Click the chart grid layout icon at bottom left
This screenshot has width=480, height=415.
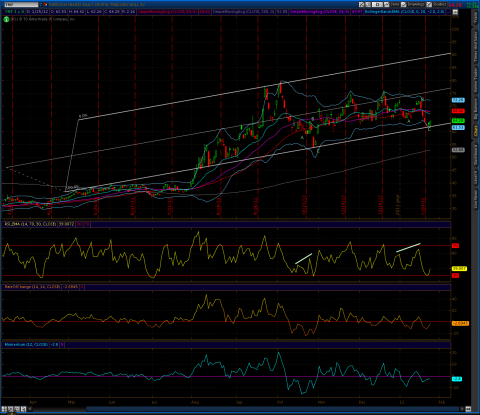coord(5,409)
